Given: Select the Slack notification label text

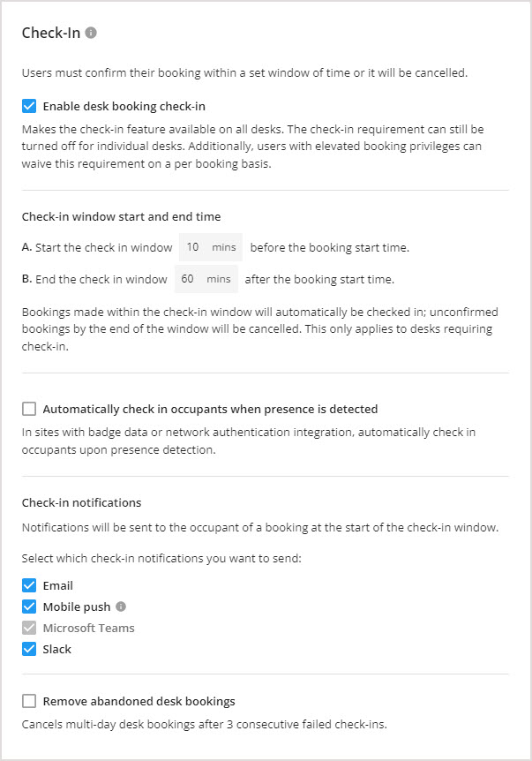Looking at the screenshot, I should [x=60, y=649].
